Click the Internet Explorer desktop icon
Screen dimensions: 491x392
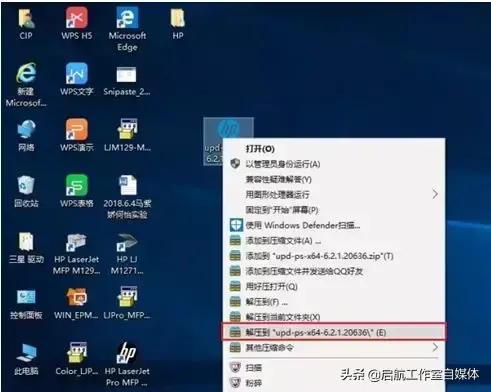[26, 84]
